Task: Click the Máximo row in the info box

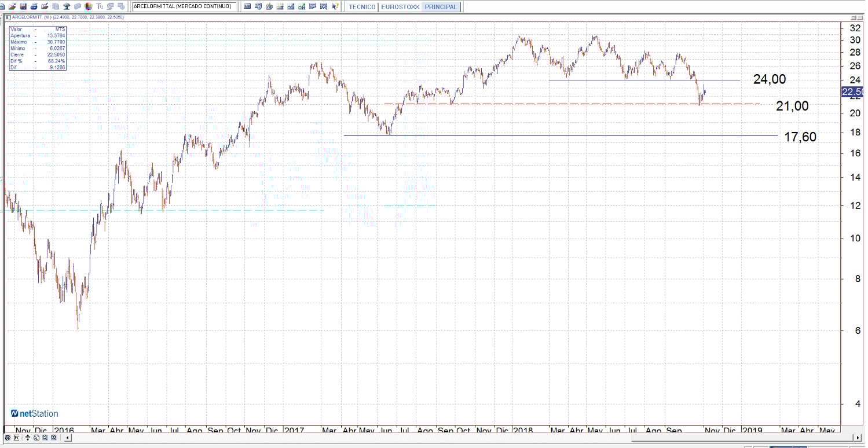Action: pos(38,42)
